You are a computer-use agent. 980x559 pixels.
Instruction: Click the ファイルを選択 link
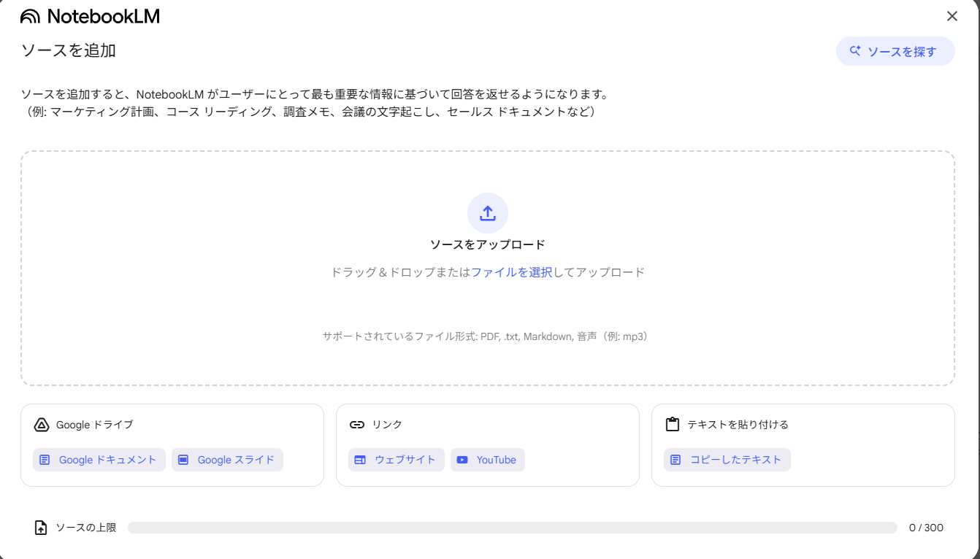(511, 272)
